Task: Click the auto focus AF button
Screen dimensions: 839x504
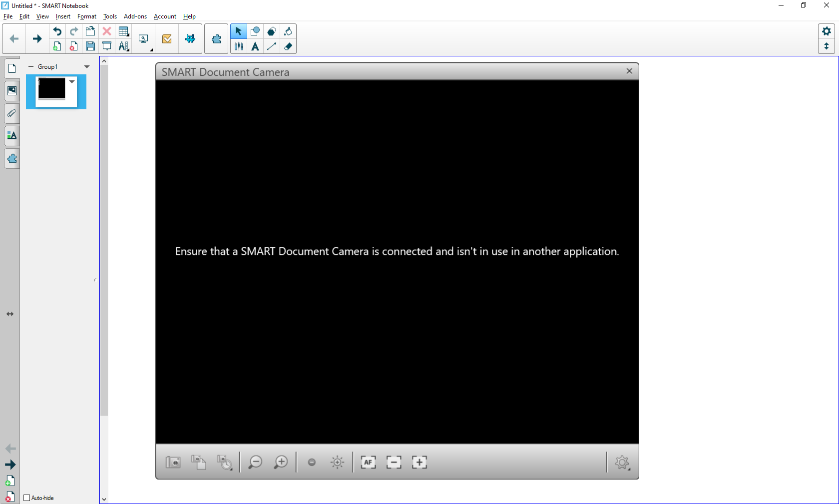Action: coord(368,462)
